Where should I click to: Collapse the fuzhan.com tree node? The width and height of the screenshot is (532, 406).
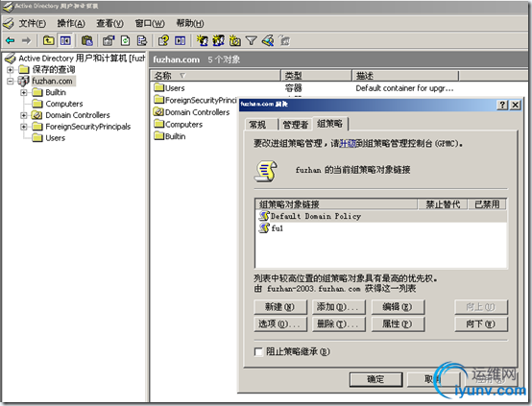click(x=11, y=81)
